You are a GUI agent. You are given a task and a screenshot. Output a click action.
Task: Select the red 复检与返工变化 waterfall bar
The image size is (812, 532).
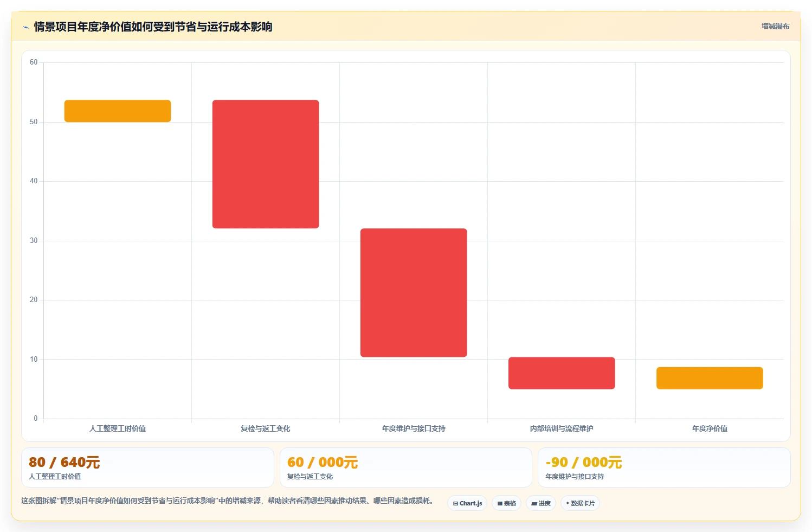pos(266,164)
